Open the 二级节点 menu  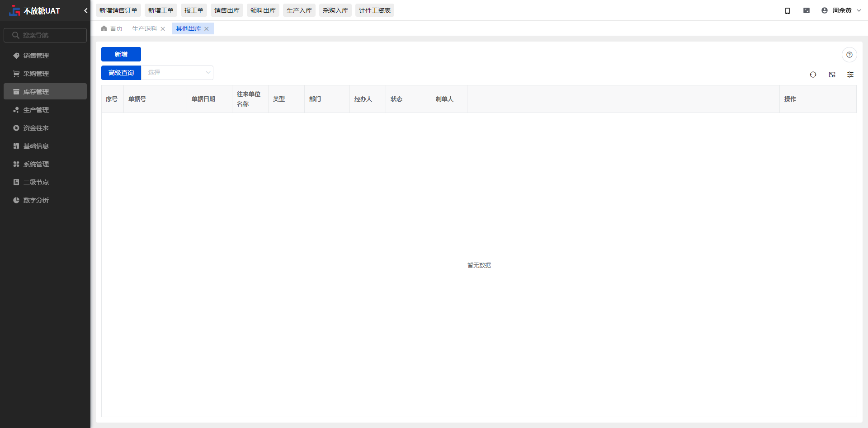pos(45,182)
